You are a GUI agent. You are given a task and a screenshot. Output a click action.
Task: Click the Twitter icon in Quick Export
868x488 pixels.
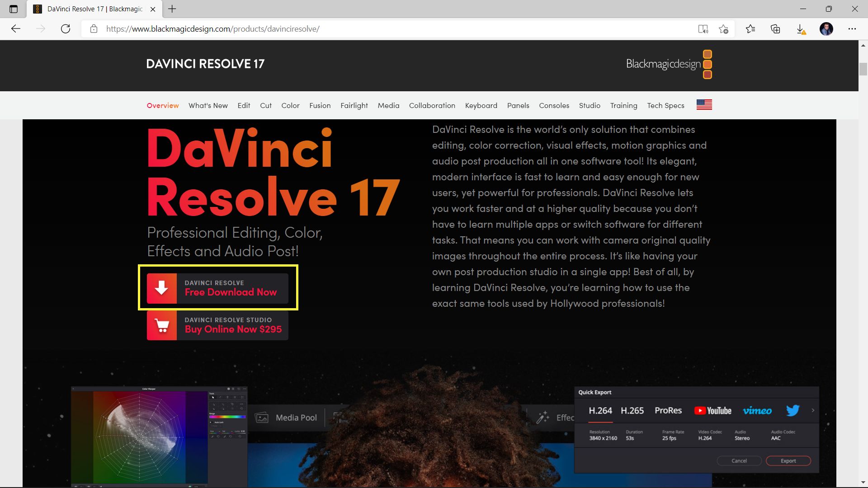click(x=793, y=411)
